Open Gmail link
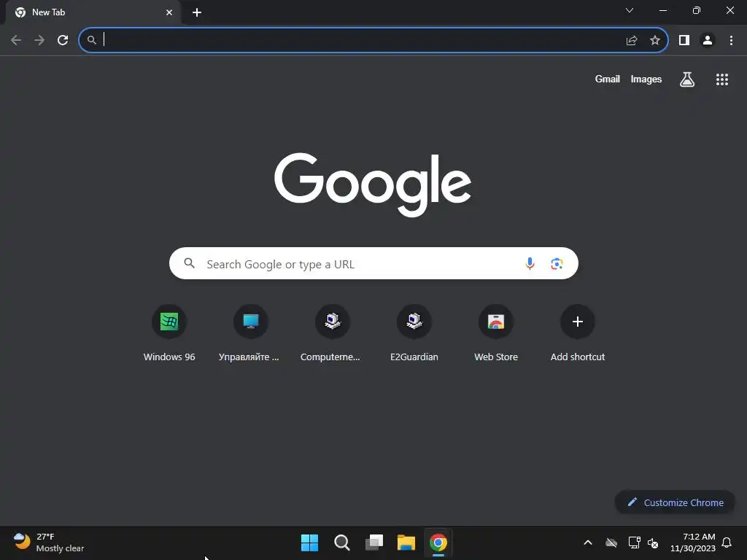 [x=608, y=79]
